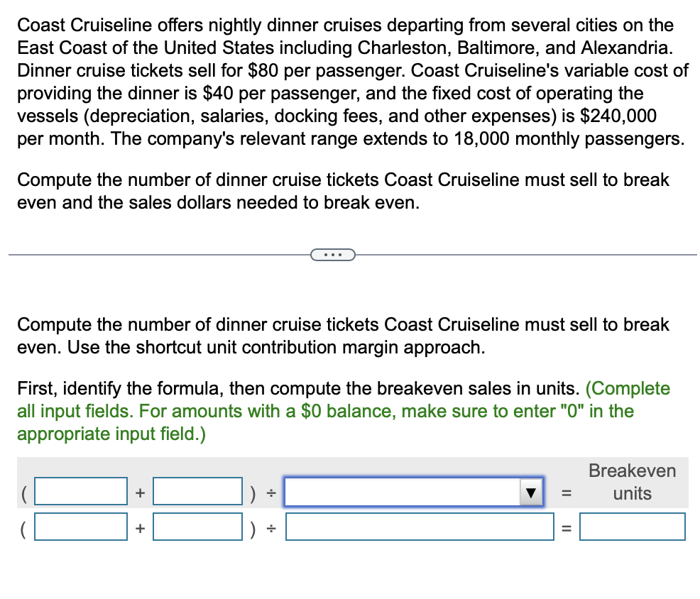Expand the ellipsis divider control

tap(333, 254)
